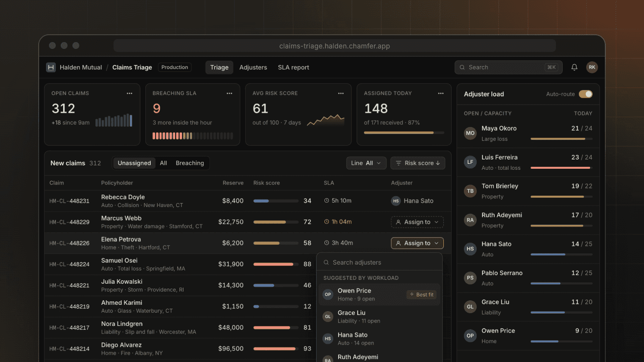Screen dimensions: 644x362
Task: Open Open Claims card options menu
Action: coord(130,93)
